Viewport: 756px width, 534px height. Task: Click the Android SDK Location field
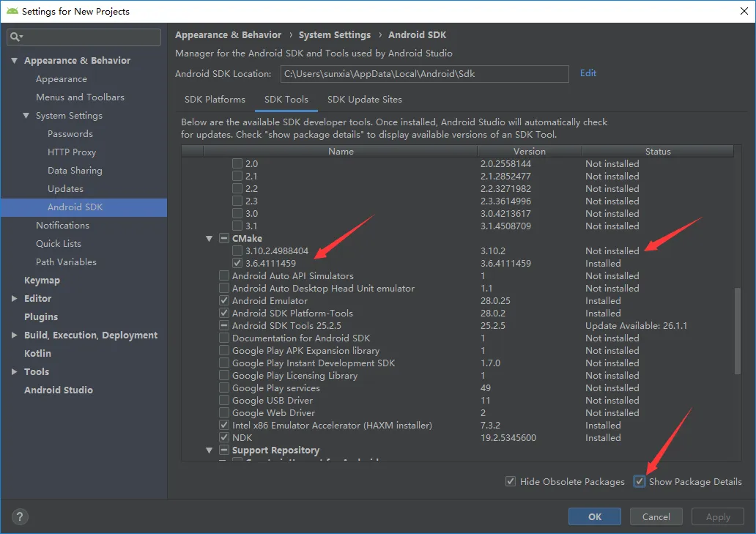424,74
